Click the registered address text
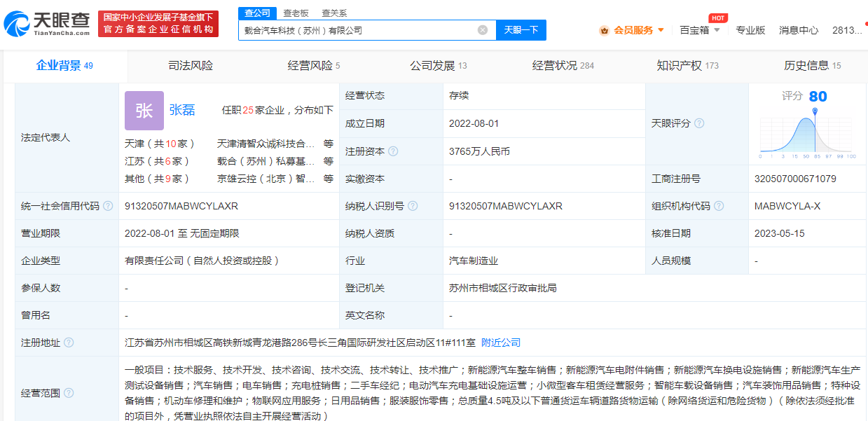This screenshot has width=868, height=421. pyautogui.click(x=300, y=343)
